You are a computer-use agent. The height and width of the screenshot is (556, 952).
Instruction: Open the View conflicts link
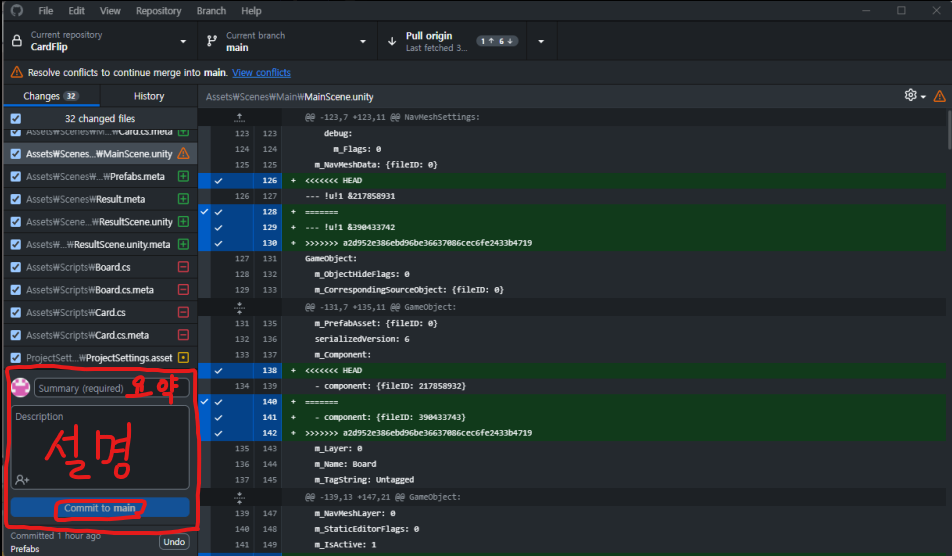click(x=261, y=72)
